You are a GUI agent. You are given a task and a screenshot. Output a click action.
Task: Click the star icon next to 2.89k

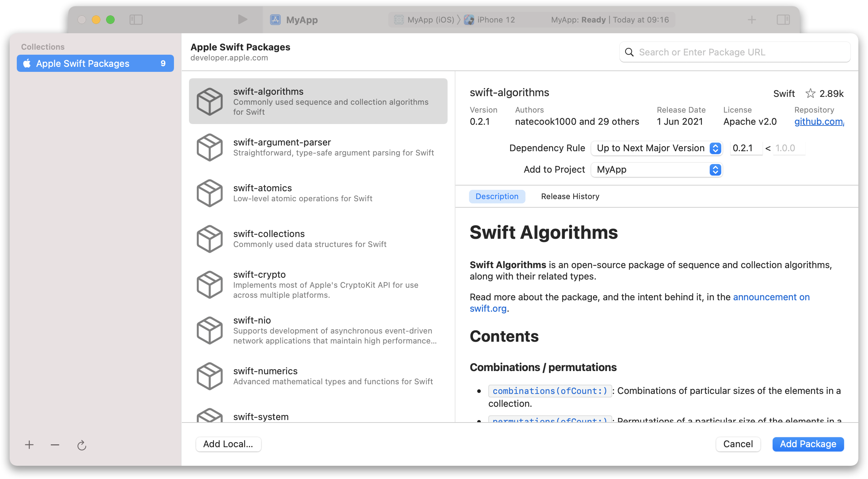click(x=810, y=93)
